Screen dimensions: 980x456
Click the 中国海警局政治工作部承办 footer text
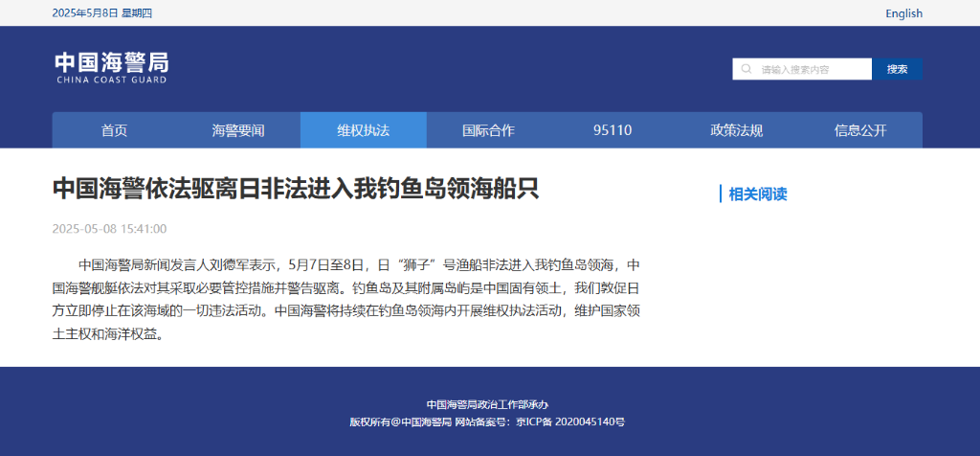(487, 404)
